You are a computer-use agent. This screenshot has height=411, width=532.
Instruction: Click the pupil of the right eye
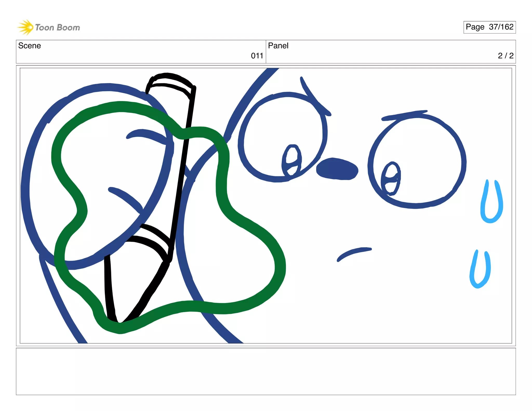coord(391,179)
